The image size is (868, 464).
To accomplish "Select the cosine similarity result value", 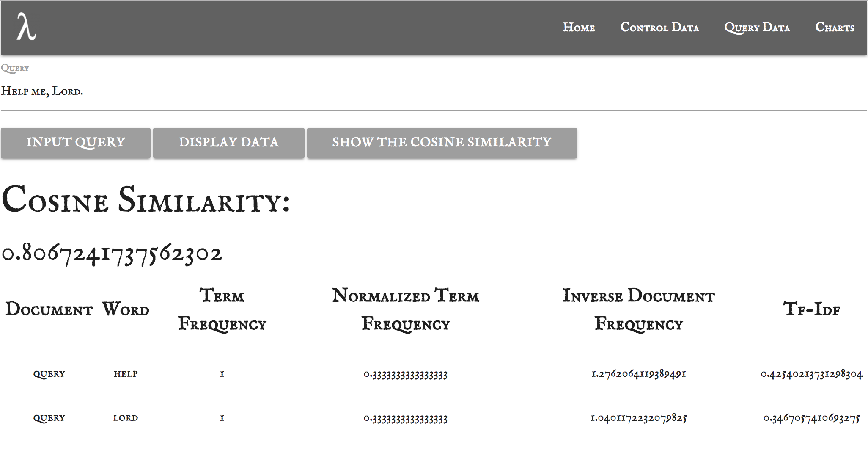I will pos(112,254).
